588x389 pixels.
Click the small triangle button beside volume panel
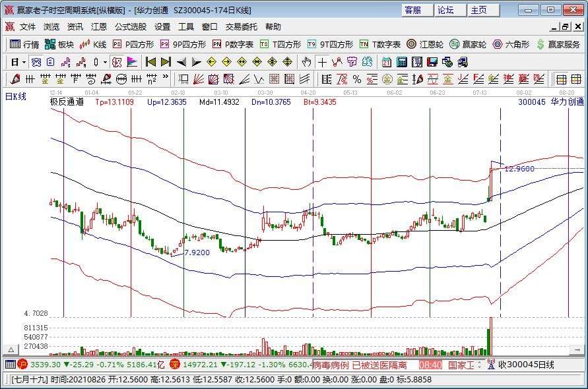pyautogui.click(x=10, y=349)
